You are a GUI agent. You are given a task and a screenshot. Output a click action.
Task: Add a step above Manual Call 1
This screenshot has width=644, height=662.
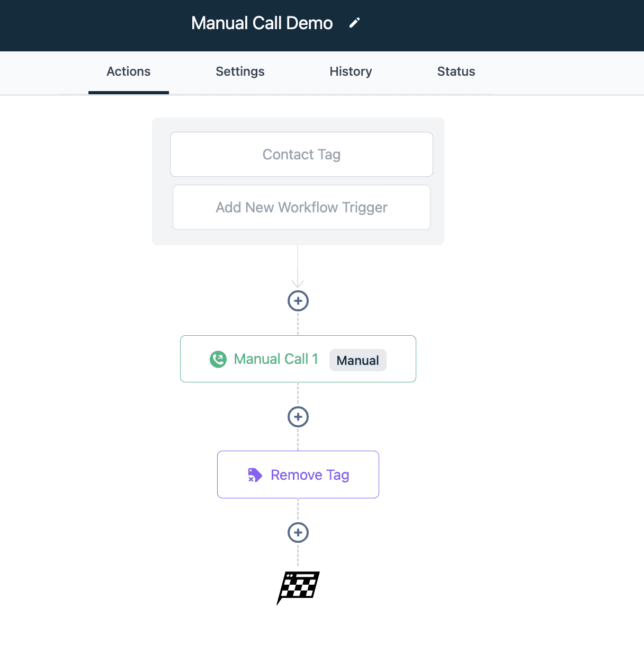click(298, 301)
